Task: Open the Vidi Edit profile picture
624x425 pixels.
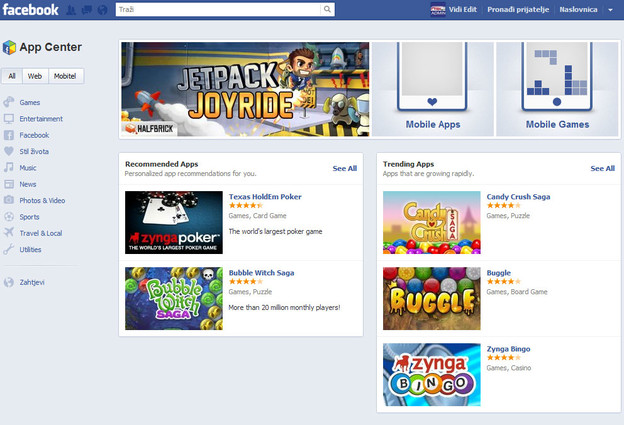Action: pos(438,10)
